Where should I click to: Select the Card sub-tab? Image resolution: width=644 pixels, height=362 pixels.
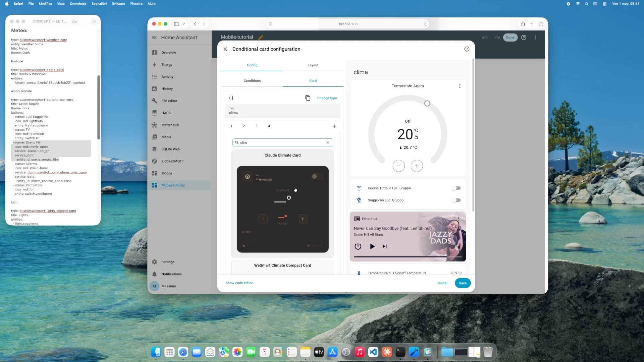[313, 81]
